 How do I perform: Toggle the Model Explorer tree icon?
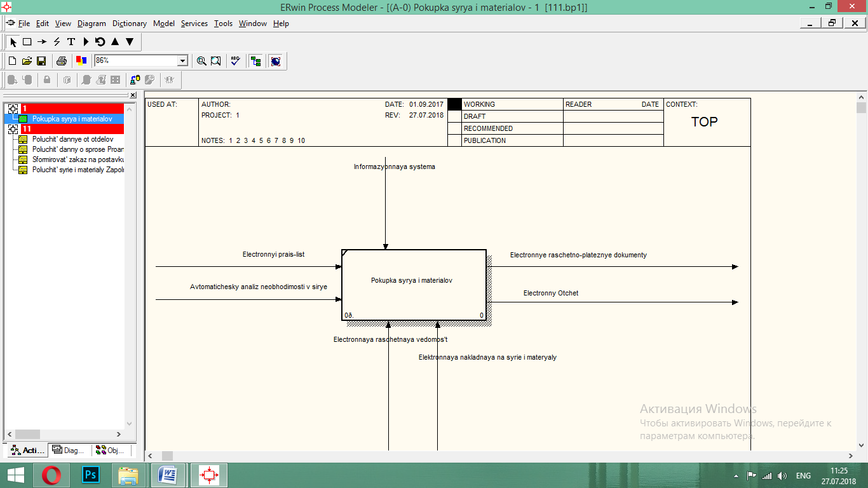(256, 61)
